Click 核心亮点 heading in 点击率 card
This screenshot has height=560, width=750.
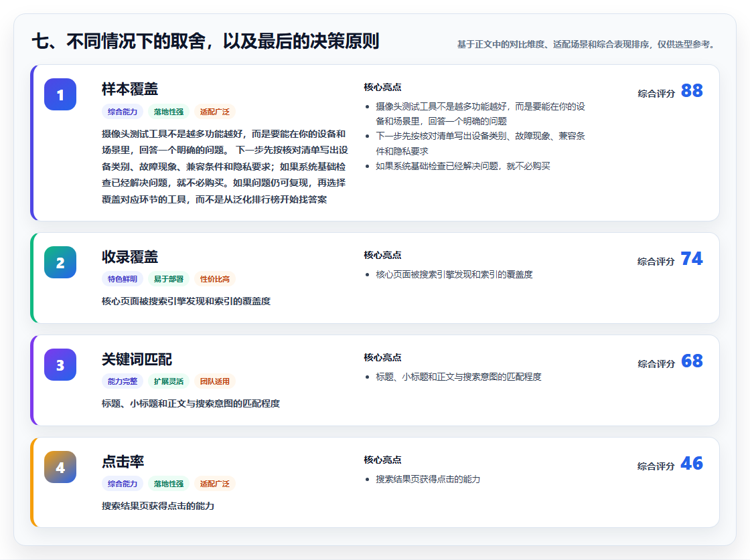click(382, 459)
